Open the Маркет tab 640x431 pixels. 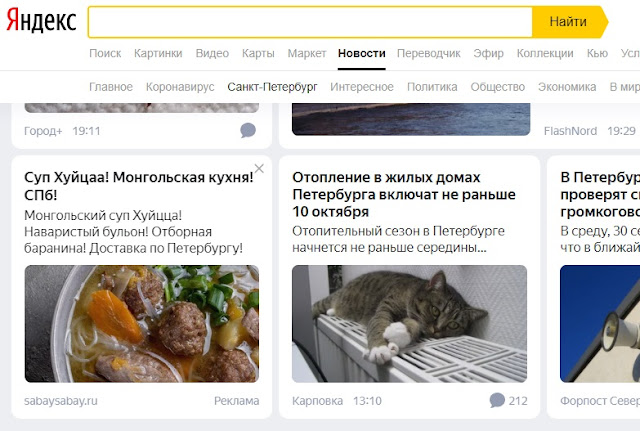point(307,53)
